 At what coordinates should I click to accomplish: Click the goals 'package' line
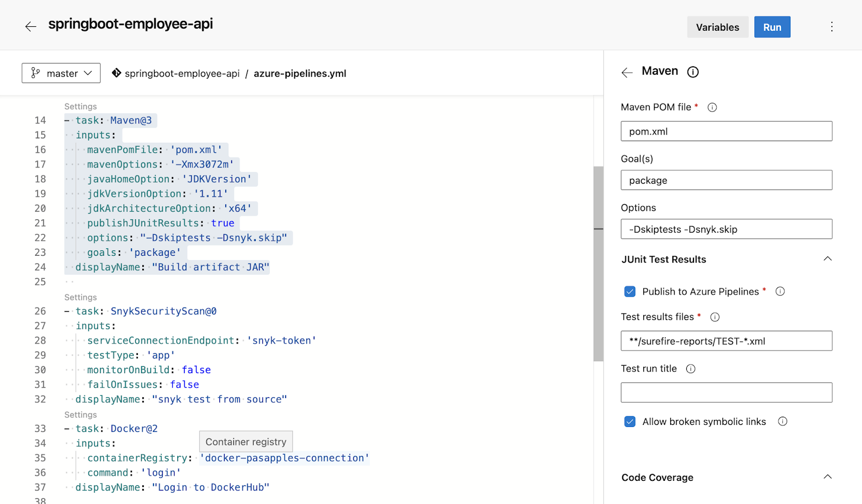point(134,253)
